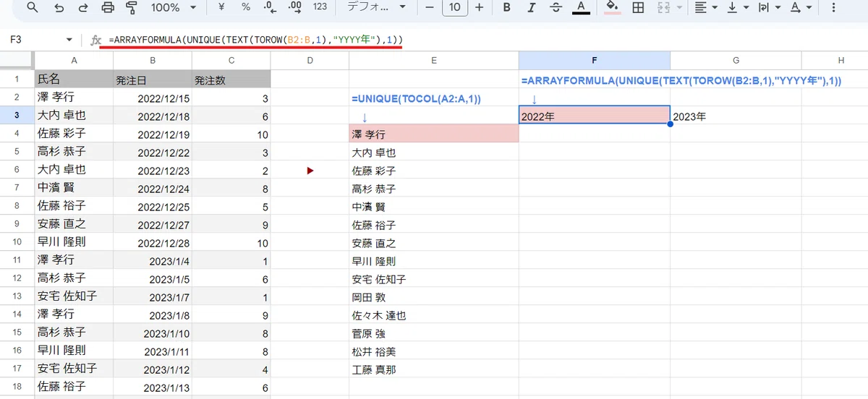Open the fill color picker
The width and height of the screenshot is (868, 399).
tap(613, 8)
